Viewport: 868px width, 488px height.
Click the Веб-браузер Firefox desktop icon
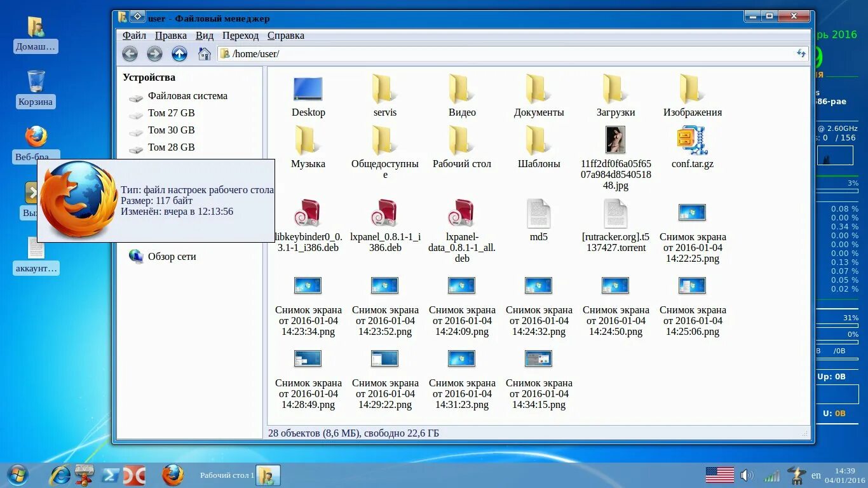pos(36,144)
